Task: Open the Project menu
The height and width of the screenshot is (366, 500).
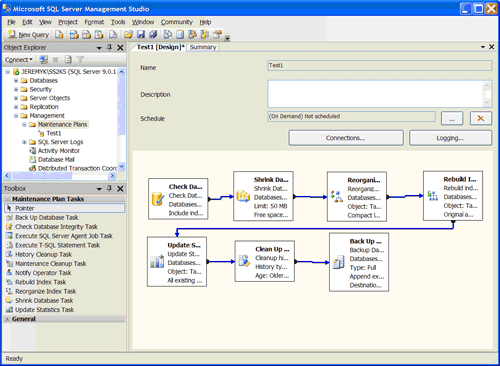Action: pos(68,22)
